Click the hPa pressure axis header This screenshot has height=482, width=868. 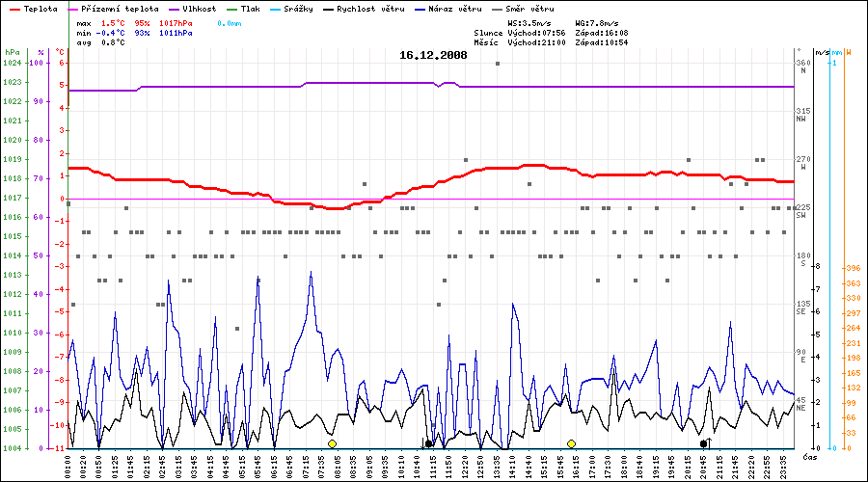tap(12, 52)
